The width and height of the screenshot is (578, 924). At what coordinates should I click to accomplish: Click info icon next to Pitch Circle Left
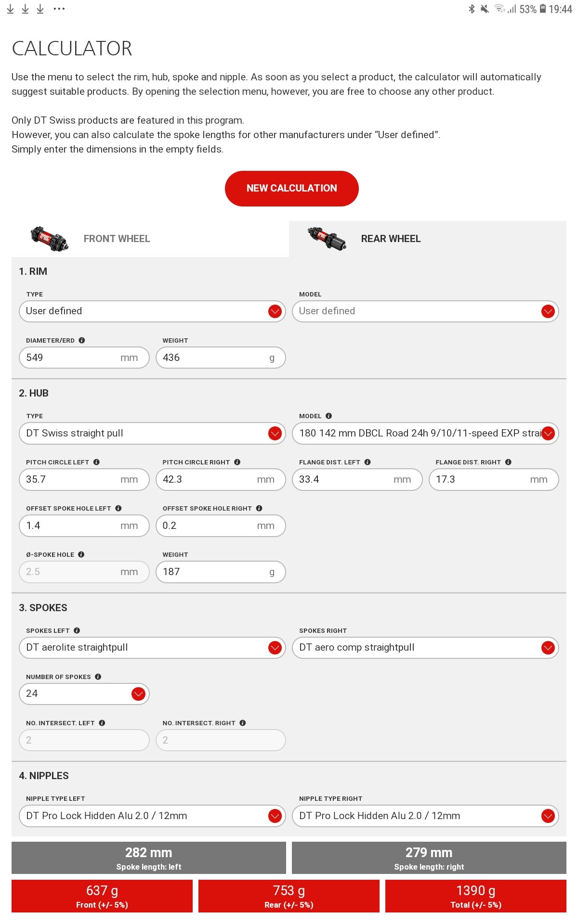pos(96,462)
